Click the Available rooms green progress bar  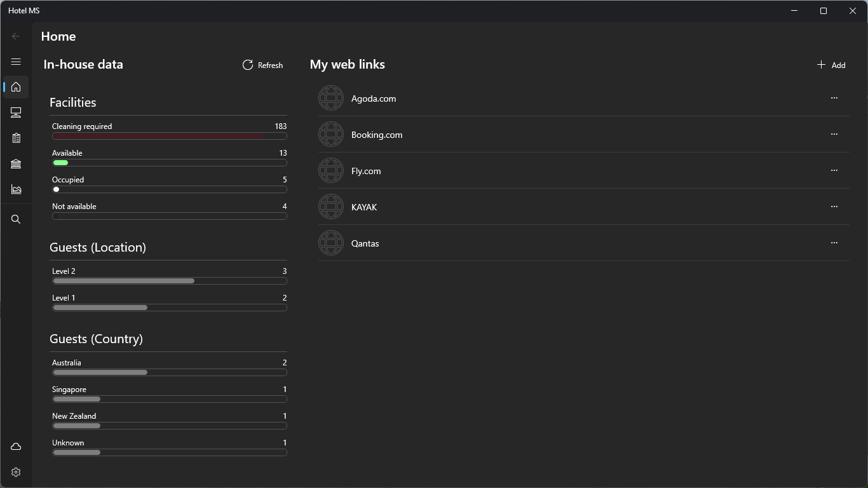click(x=61, y=163)
